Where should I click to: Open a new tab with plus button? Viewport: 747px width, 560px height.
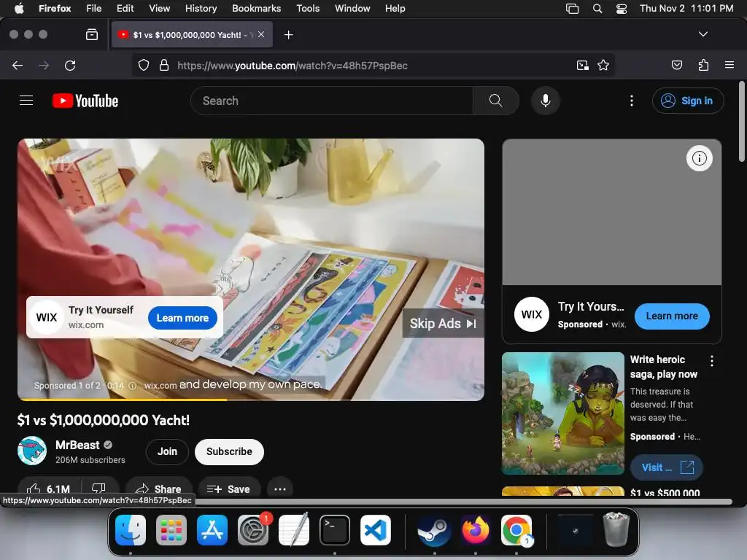pyautogui.click(x=288, y=35)
